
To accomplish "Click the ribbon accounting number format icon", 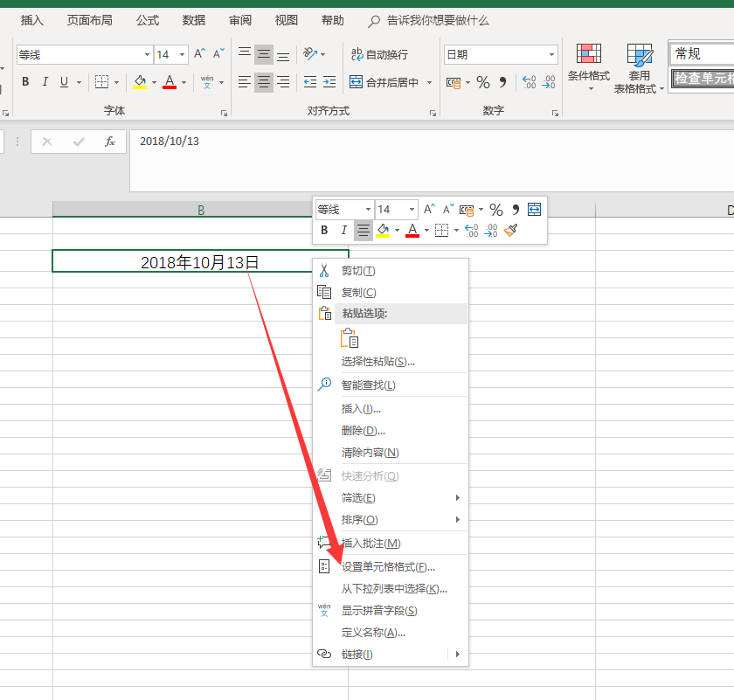I will 454,83.
